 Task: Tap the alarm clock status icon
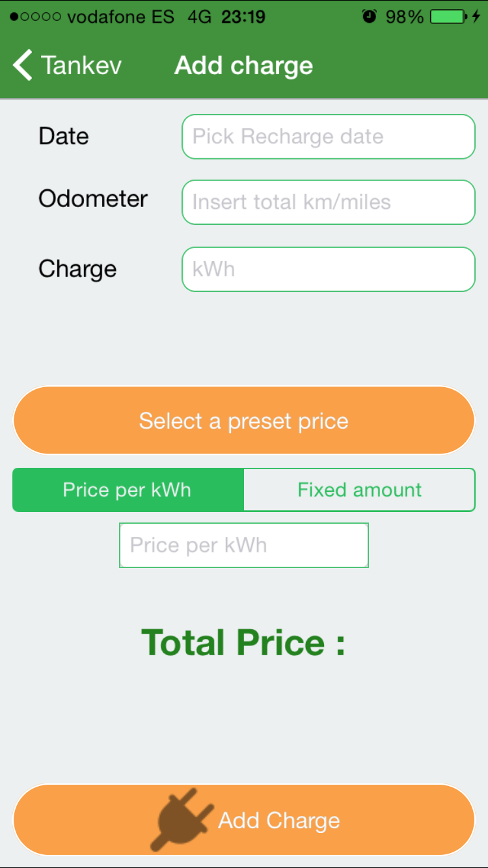point(370,16)
